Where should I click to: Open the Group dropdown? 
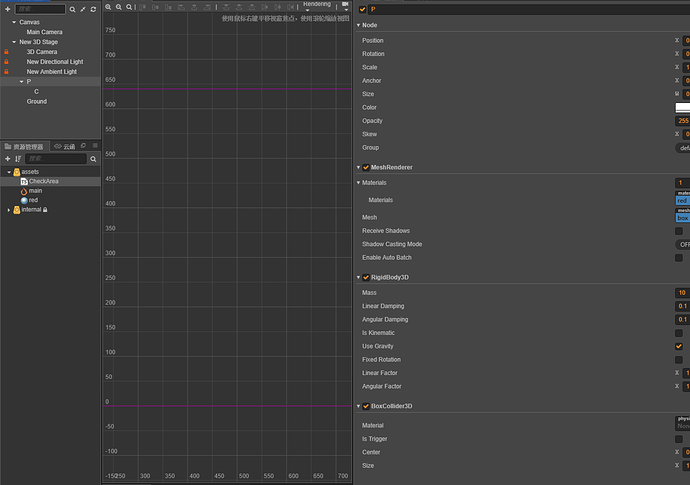[683, 148]
